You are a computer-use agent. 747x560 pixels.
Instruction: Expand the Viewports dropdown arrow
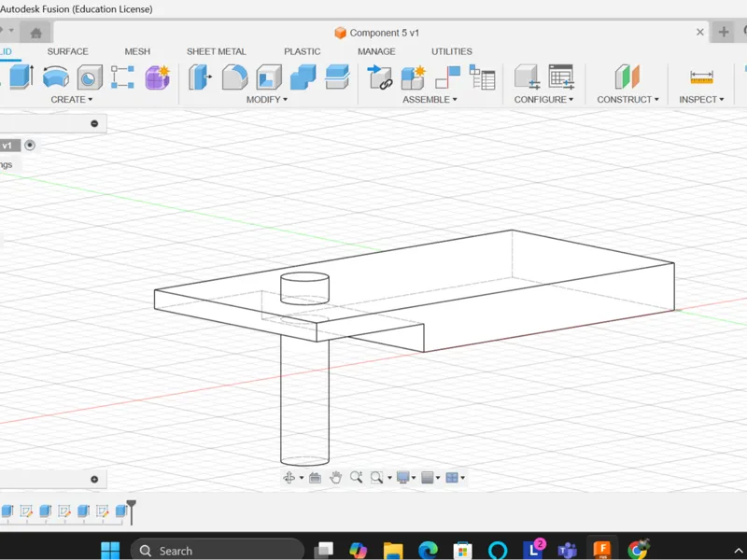[462, 478]
